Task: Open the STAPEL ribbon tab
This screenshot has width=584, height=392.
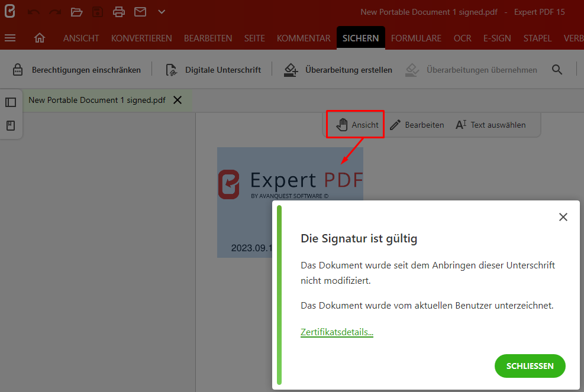Action: (537, 38)
